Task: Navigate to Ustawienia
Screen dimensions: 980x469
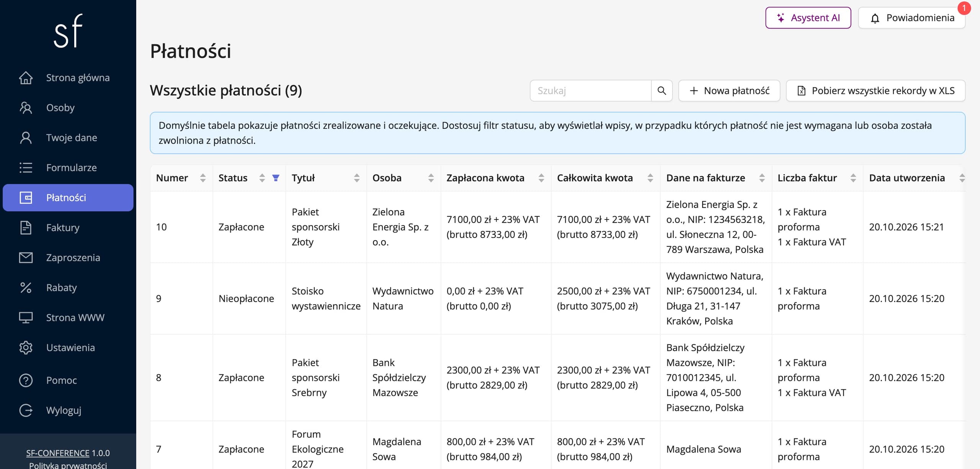Action: (x=68, y=348)
